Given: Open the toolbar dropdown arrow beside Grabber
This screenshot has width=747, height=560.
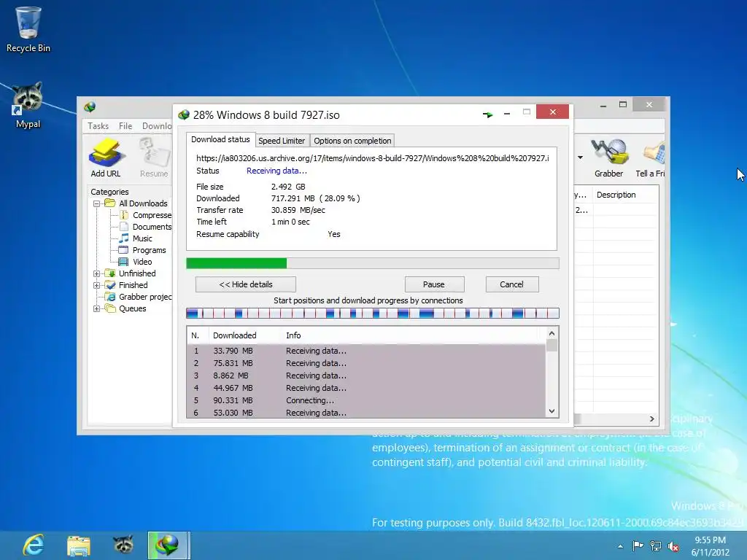Looking at the screenshot, I should point(580,157).
